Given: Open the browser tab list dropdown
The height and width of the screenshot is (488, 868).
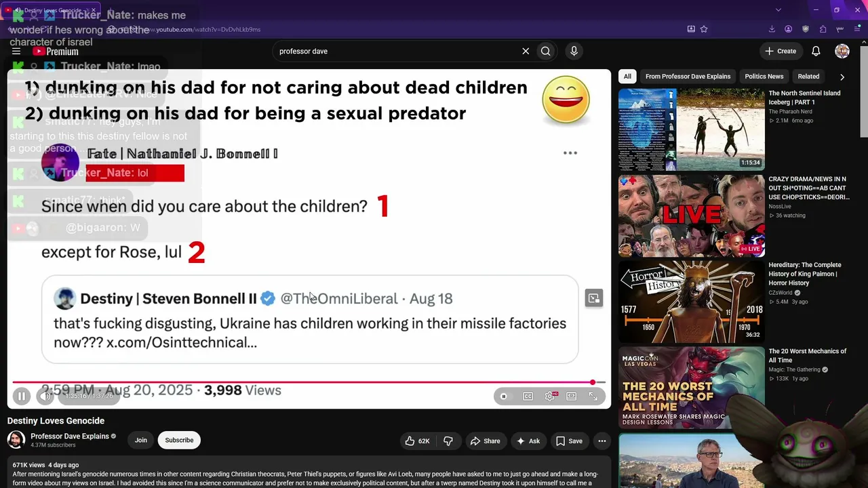Looking at the screenshot, I should [778, 10].
